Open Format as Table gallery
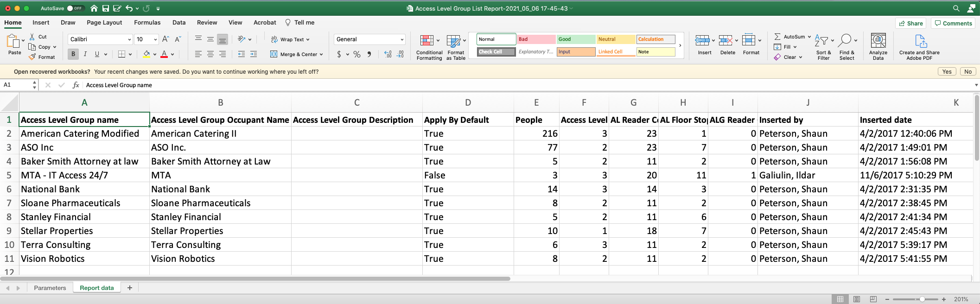980x304 pixels. pos(454,41)
